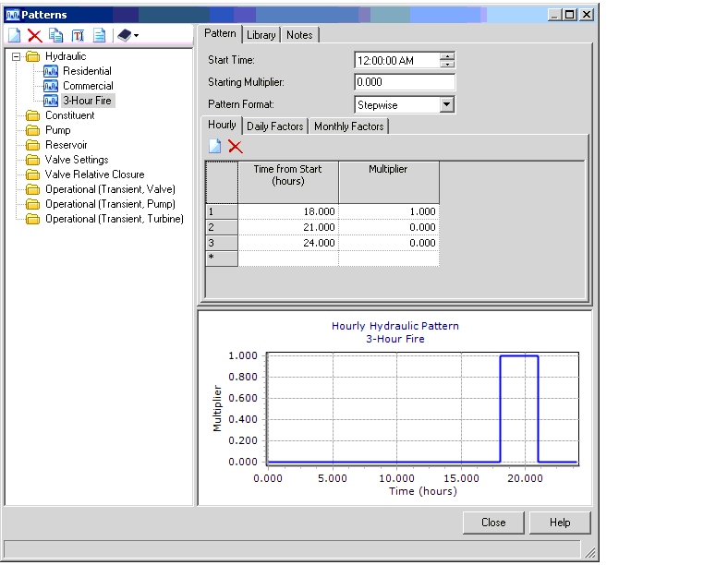Select the Commercial pattern in the tree
This screenshot has width=728, height=565.
[88, 86]
